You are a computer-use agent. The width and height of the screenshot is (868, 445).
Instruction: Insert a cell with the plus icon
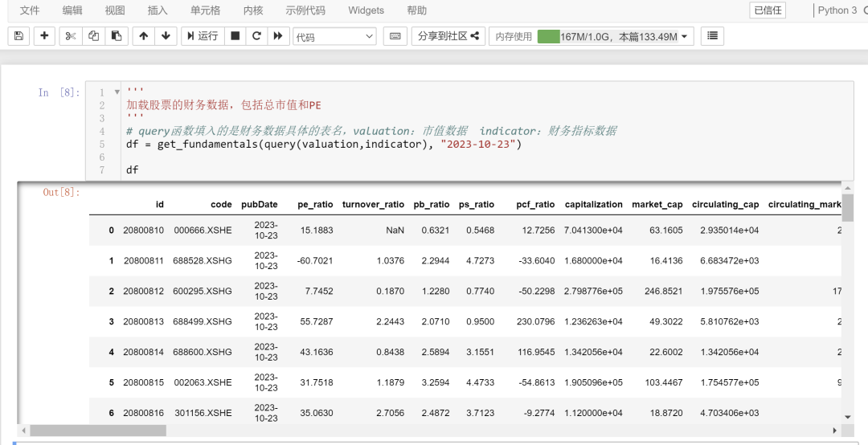coord(44,36)
